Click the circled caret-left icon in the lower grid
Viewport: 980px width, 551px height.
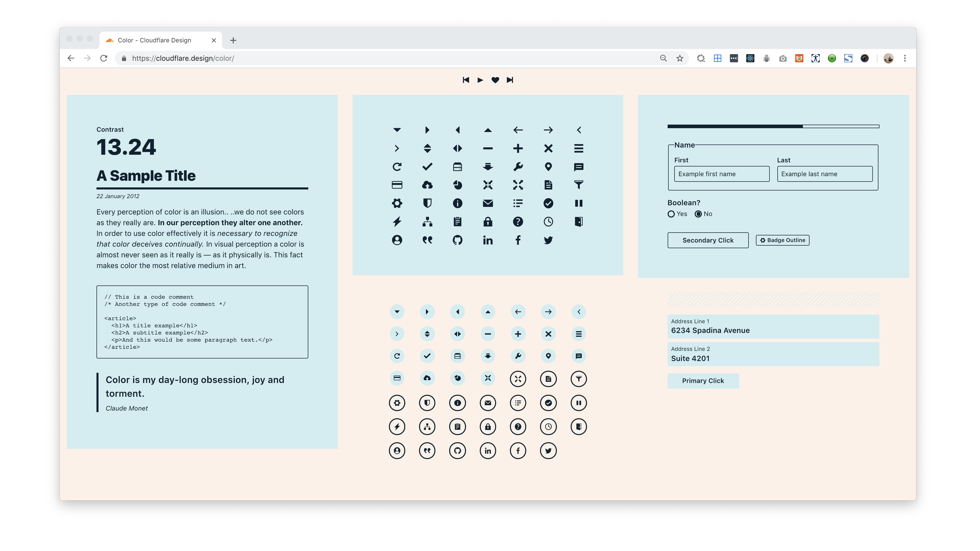tap(458, 312)
